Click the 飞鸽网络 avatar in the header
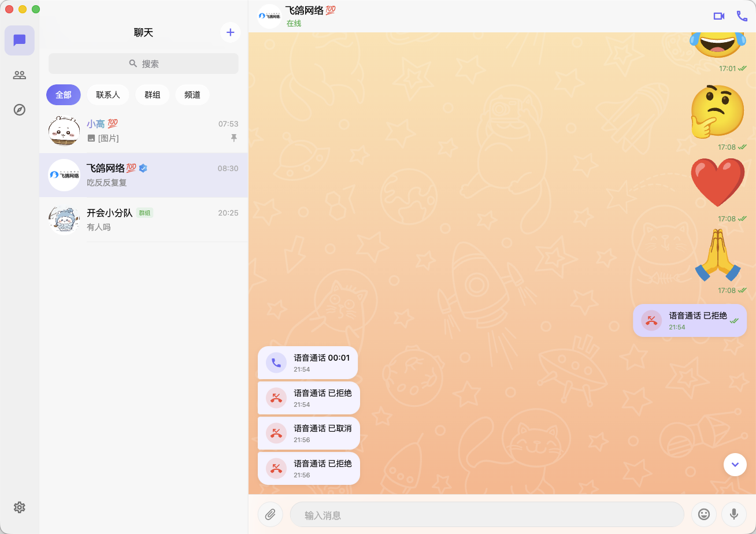This screenshot has height=534, width=756. click(269, 16)
